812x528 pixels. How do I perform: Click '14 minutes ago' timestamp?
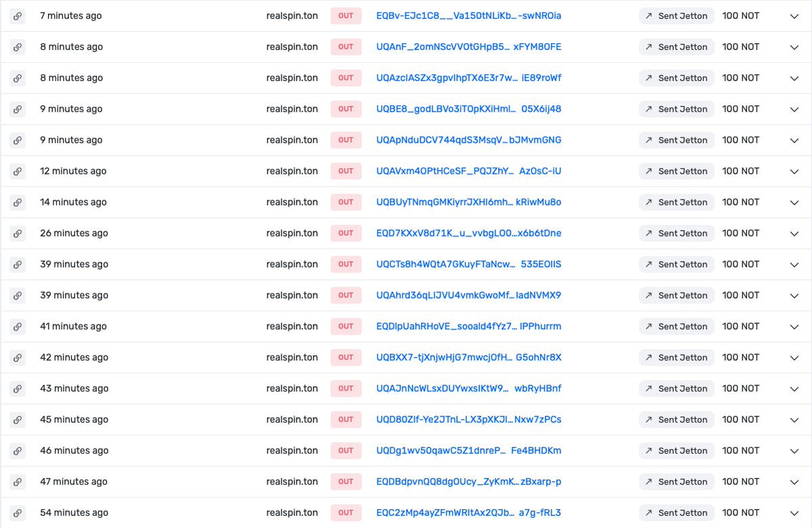pyautogui.click(x=73, y=202)
